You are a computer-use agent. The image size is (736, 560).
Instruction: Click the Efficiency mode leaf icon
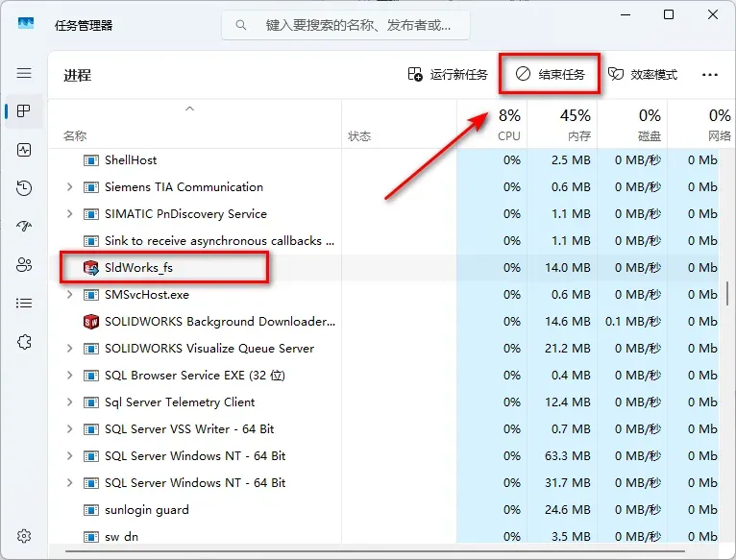point(615,74)
